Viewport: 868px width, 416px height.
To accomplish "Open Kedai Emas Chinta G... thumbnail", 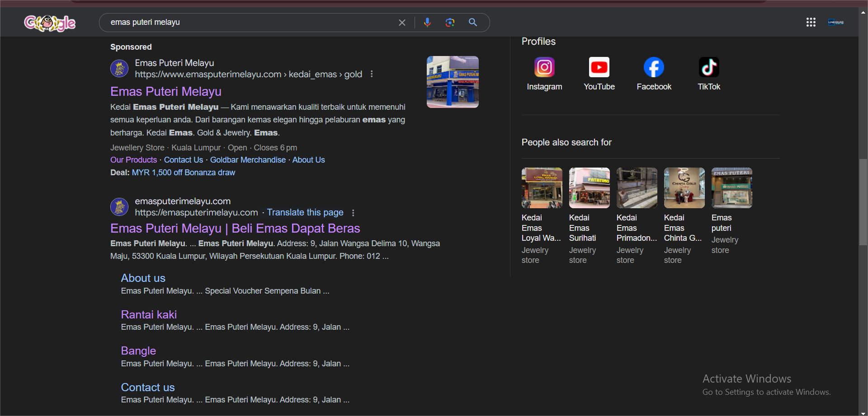I will pyautogui.click(x=684, y=188).
